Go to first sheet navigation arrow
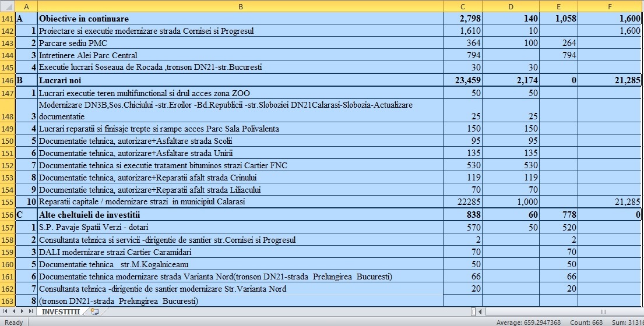The height and width of the screenshot is (326, 644). coord(5,311)
